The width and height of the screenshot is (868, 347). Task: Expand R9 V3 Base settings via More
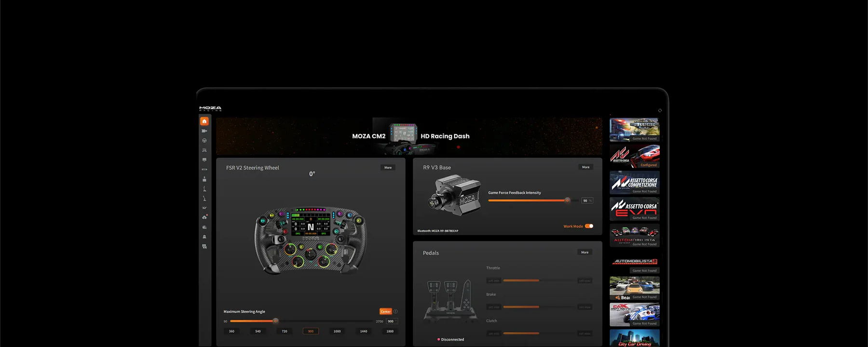tap(585, 167)
